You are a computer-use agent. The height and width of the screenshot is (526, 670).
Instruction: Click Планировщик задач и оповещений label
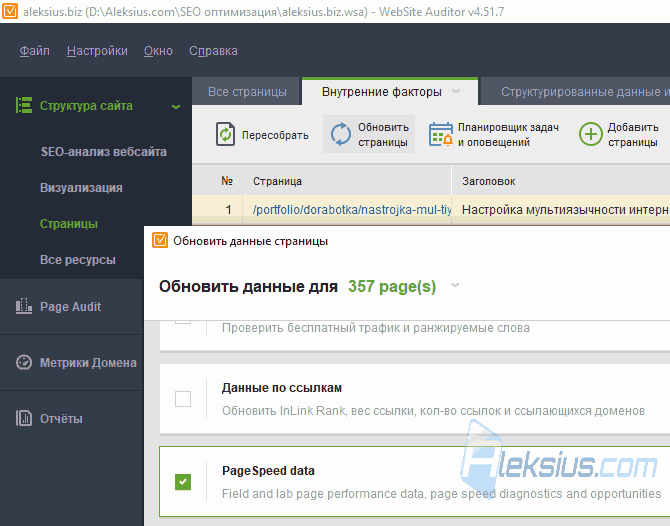[508, 135]
